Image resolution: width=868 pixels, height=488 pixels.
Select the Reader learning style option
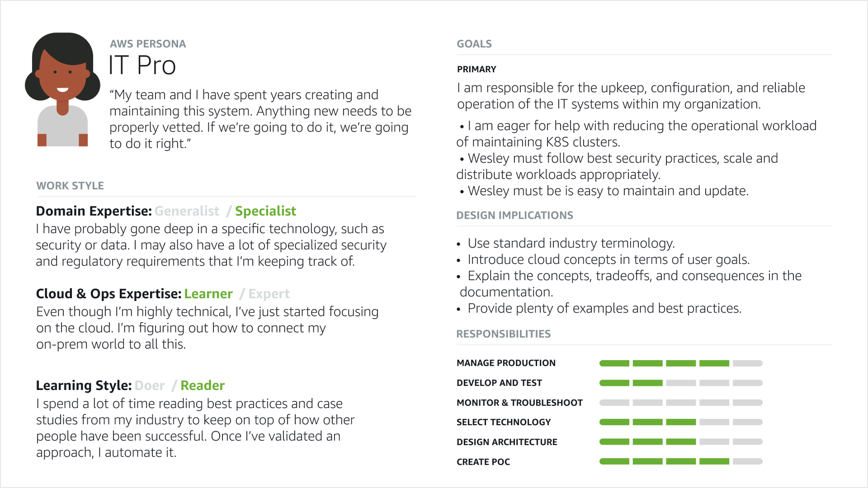coord(203,385)
